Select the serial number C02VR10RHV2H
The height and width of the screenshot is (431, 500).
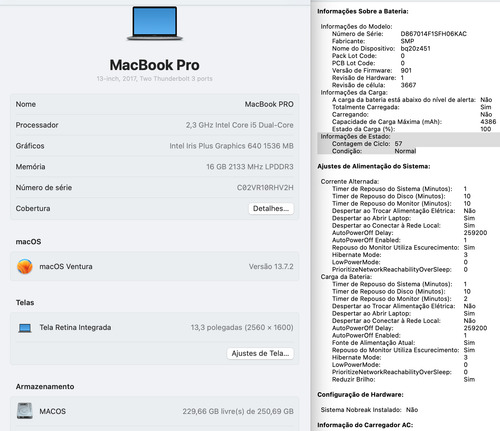coord(265,188)
